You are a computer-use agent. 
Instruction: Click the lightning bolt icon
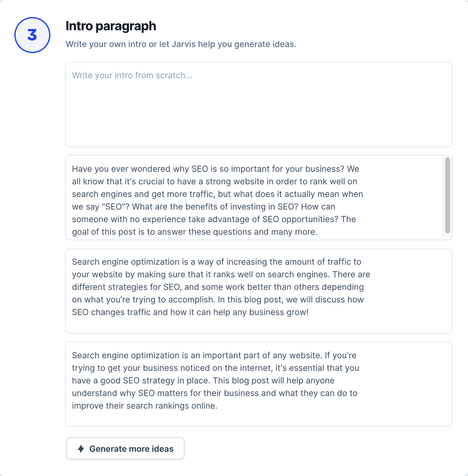[81, 449]
